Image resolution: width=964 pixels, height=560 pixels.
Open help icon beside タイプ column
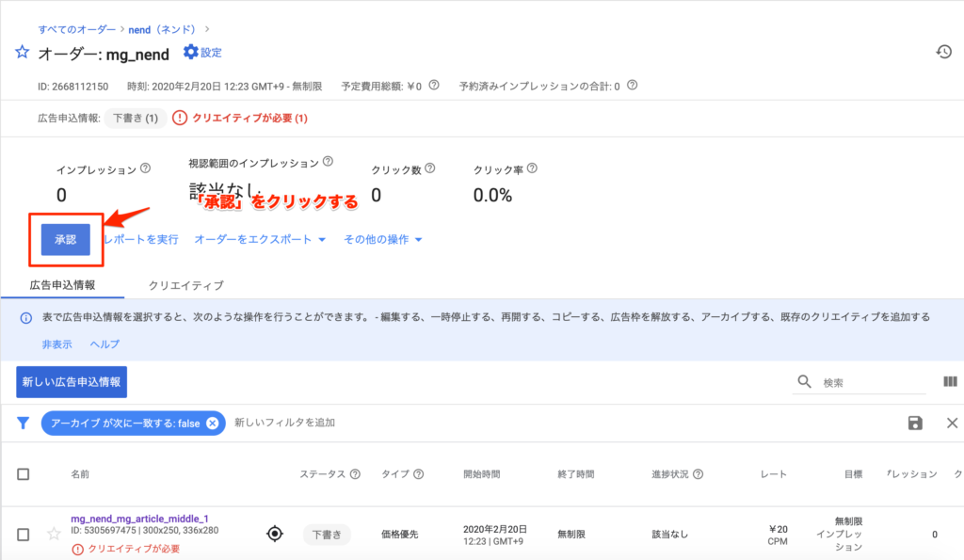pos(418,474)
